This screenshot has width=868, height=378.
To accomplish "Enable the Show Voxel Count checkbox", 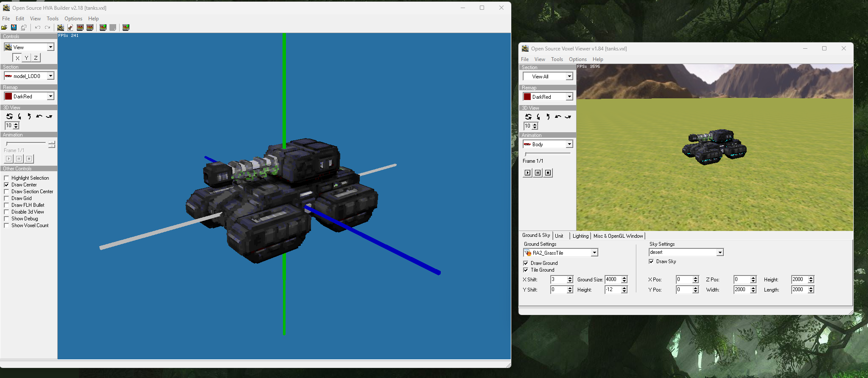I will click(6, 225).
